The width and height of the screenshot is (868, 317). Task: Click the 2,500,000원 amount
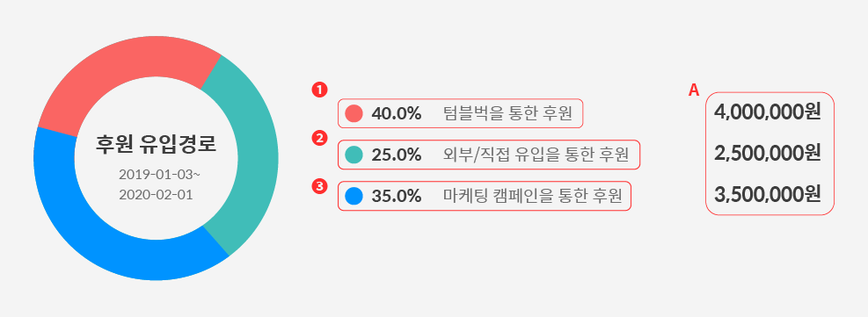point(768,154)
